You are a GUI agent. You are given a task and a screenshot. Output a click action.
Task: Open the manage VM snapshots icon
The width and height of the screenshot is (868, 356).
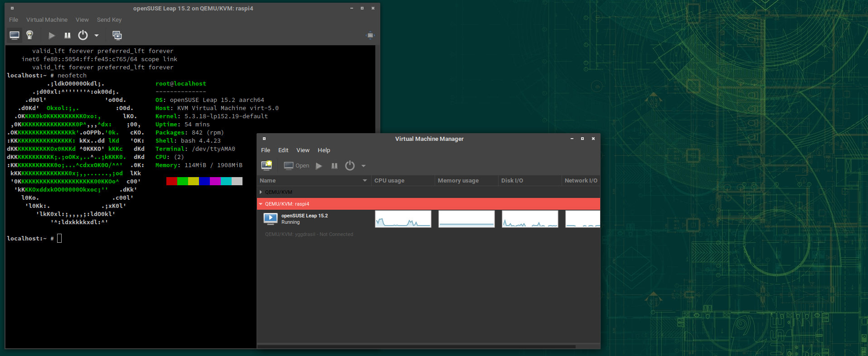[117, 35]
